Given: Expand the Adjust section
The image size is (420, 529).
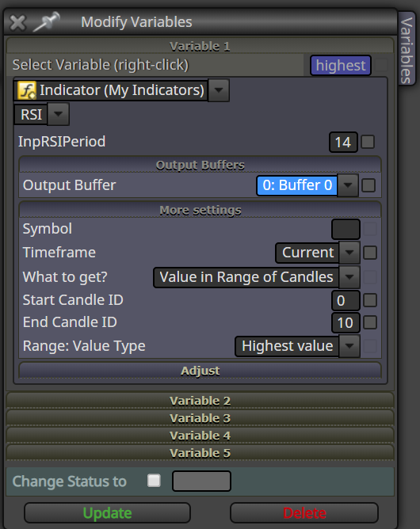Looking at the screenshot, I should tap(200, 371).
